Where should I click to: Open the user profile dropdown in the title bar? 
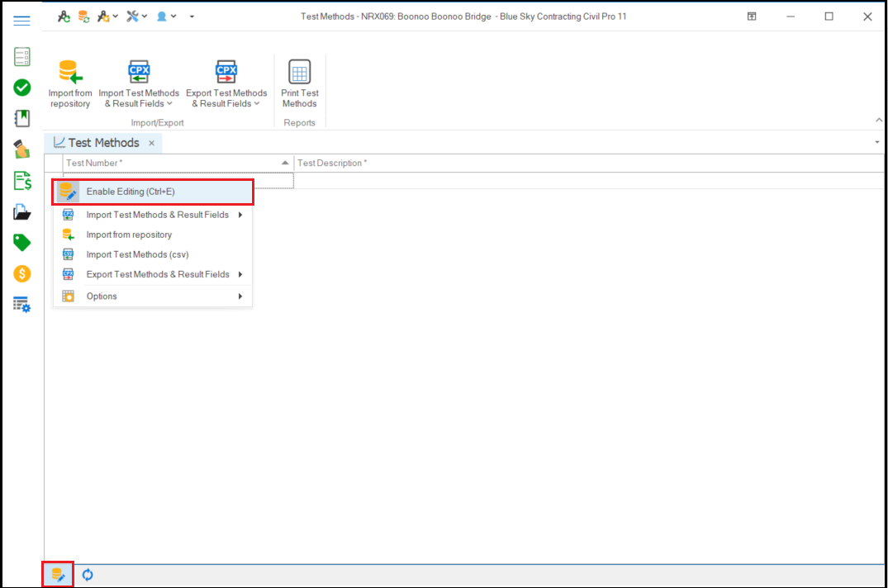coord(166,17)
